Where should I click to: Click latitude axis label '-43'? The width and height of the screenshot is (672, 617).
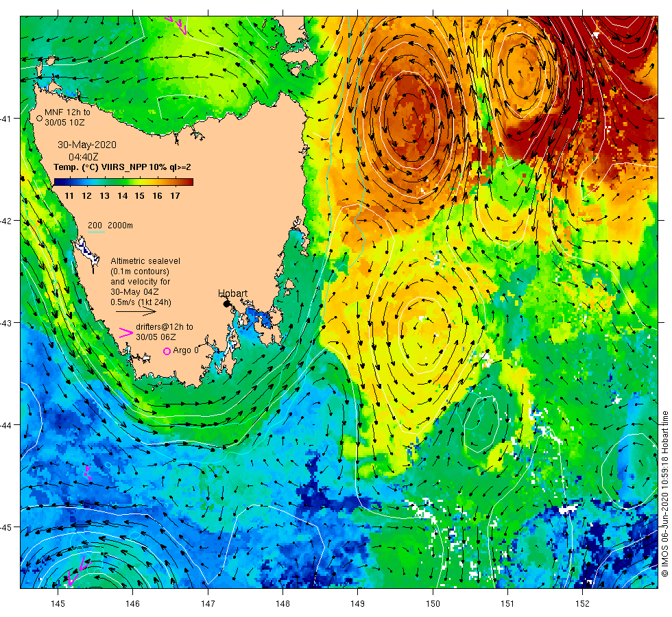pos(5,323)
